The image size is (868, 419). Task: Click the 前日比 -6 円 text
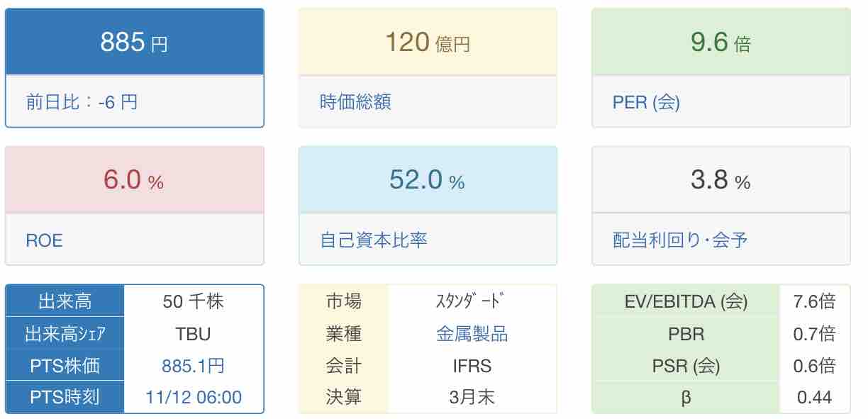pos(82,102)
